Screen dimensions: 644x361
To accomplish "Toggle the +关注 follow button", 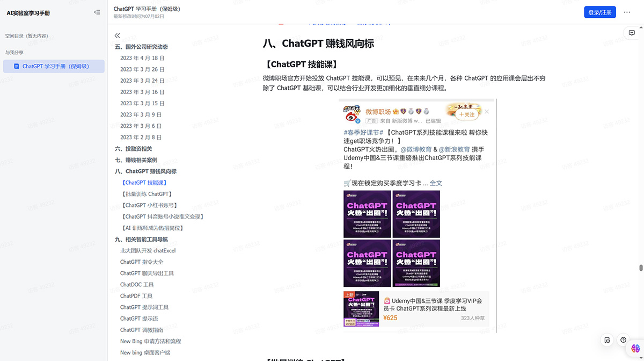I will pos(466,113).
